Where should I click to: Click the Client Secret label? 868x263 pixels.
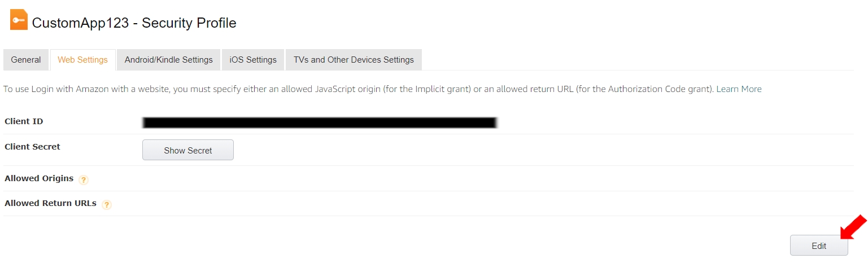tap(32, 147)
